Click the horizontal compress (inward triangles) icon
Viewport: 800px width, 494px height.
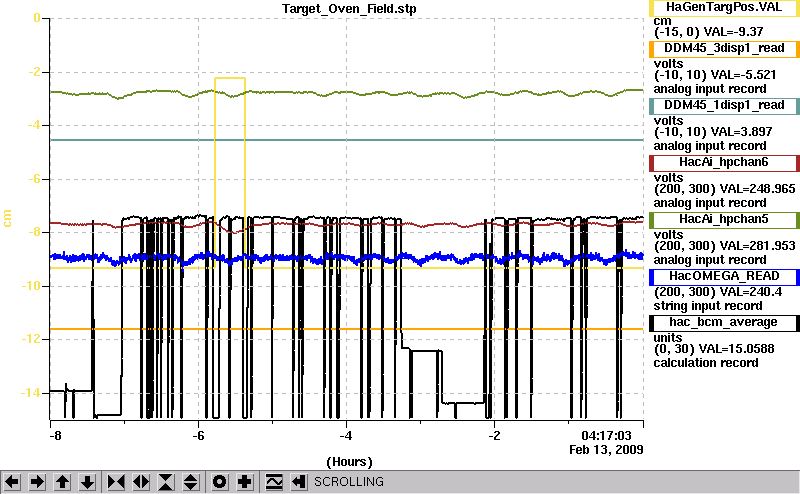click(x=116, y=482)
